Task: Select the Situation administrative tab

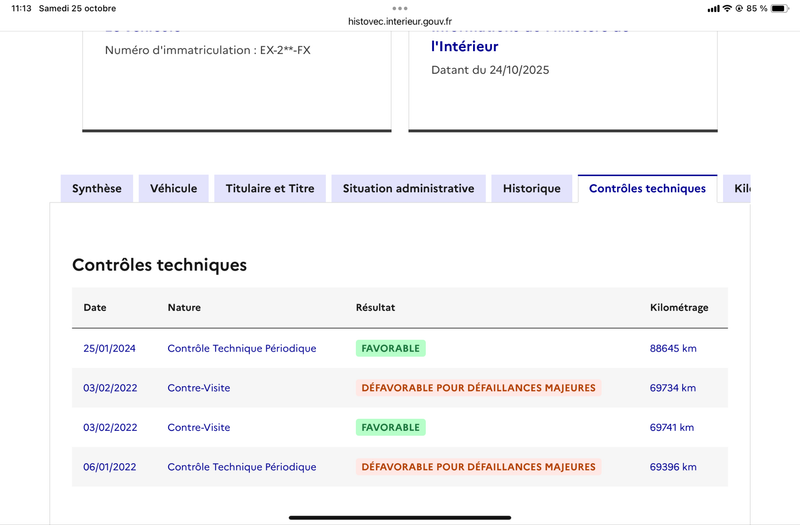Action: (408, 188)
